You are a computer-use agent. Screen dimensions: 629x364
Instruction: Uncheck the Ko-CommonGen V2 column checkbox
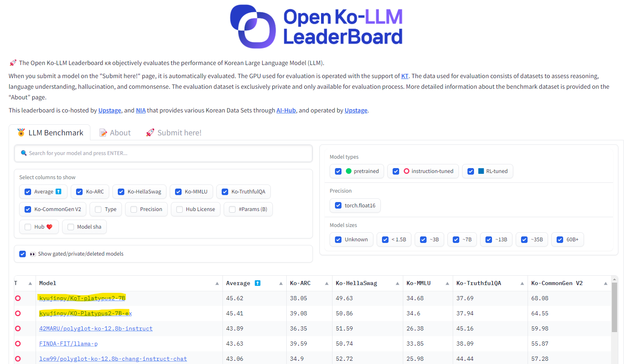click(x=28, y=209)
